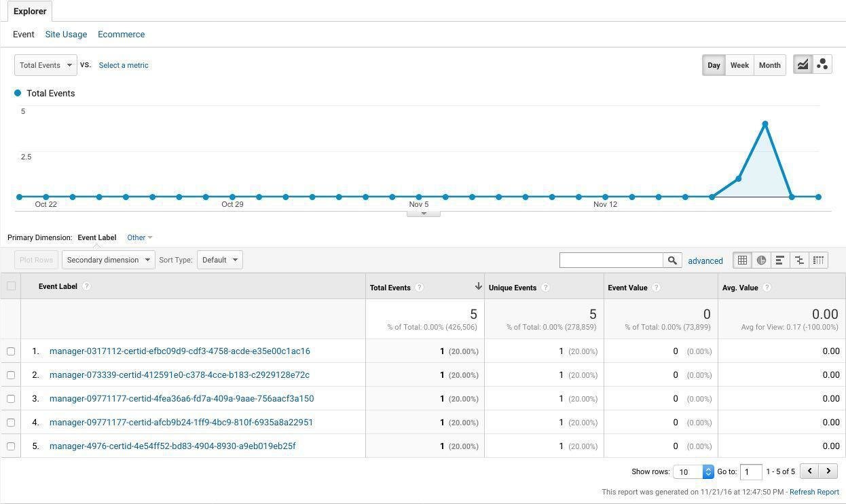
Task: Select the comparison view icon
Action: pos(799,260)
